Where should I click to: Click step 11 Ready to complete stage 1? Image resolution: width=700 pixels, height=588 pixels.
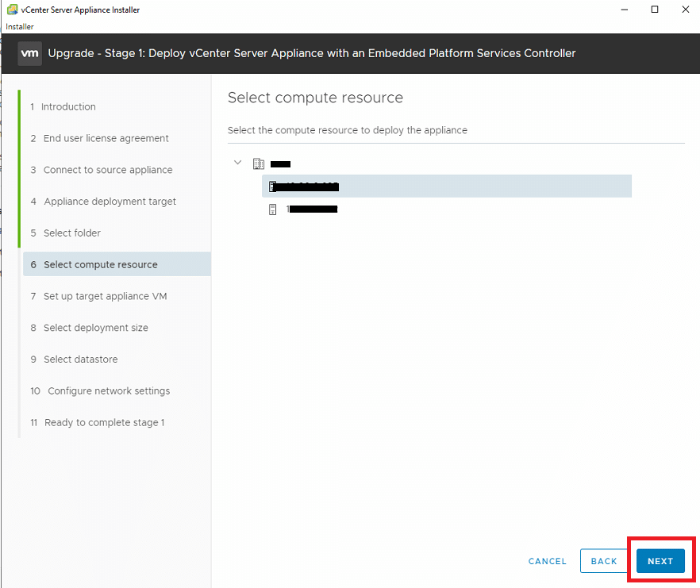coord(98,422)
